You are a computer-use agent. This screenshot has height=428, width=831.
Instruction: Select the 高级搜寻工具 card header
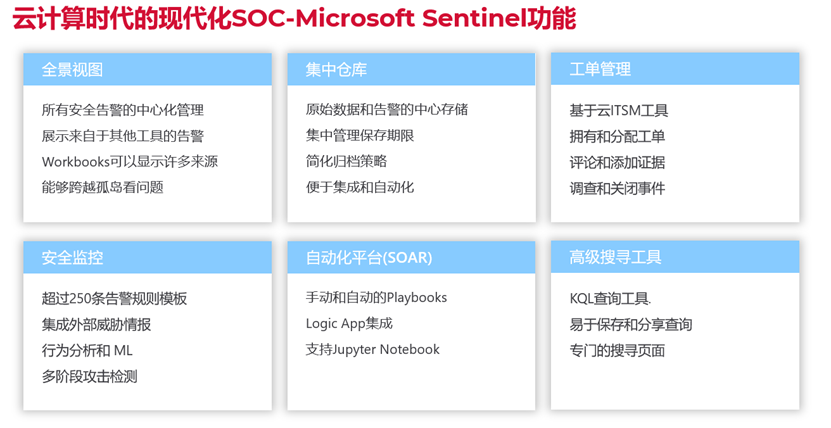click(675, 257)
